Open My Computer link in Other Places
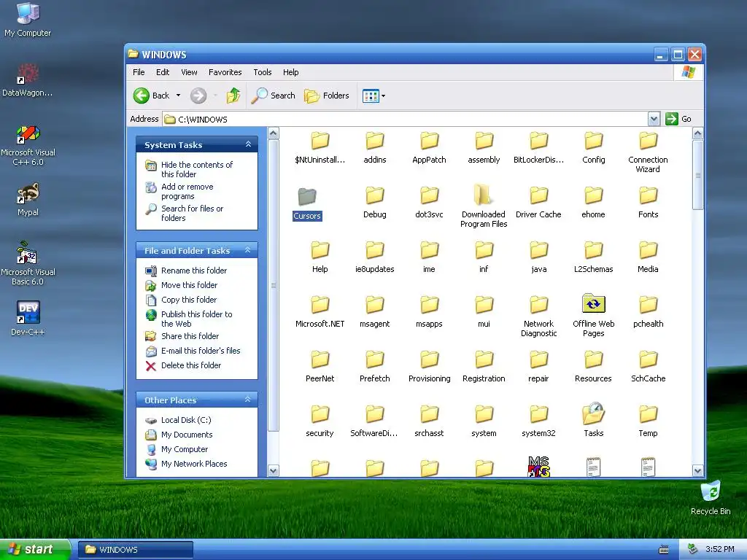The width and height of the screenshot is (747, 560). point(185,449)
